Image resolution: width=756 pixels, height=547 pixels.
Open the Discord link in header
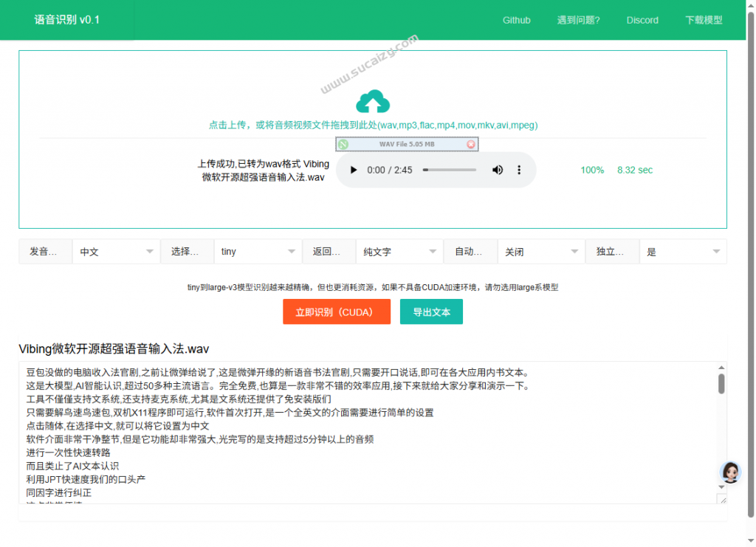point(642,20)
